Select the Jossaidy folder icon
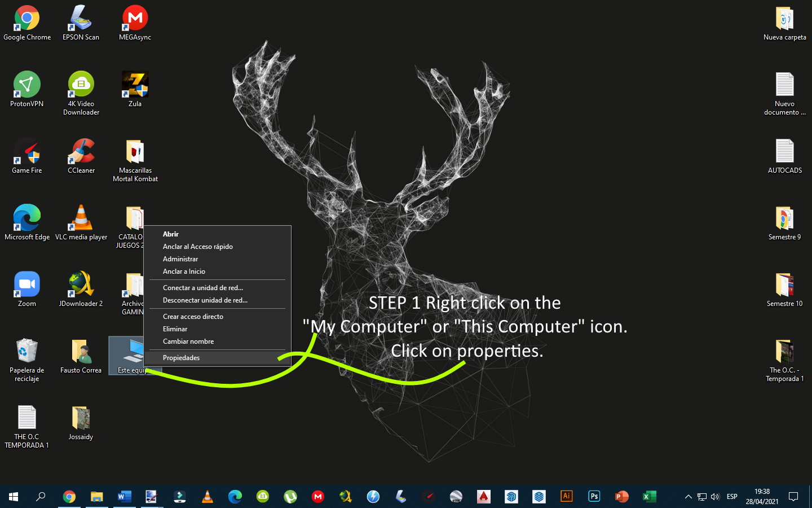Viewport: 812px width, 508px height. 81,422
